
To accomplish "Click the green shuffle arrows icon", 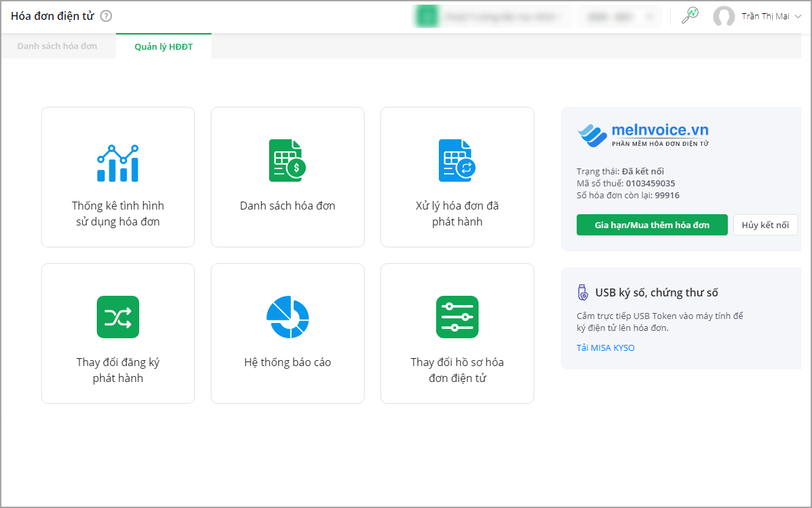I will [117, 317].
